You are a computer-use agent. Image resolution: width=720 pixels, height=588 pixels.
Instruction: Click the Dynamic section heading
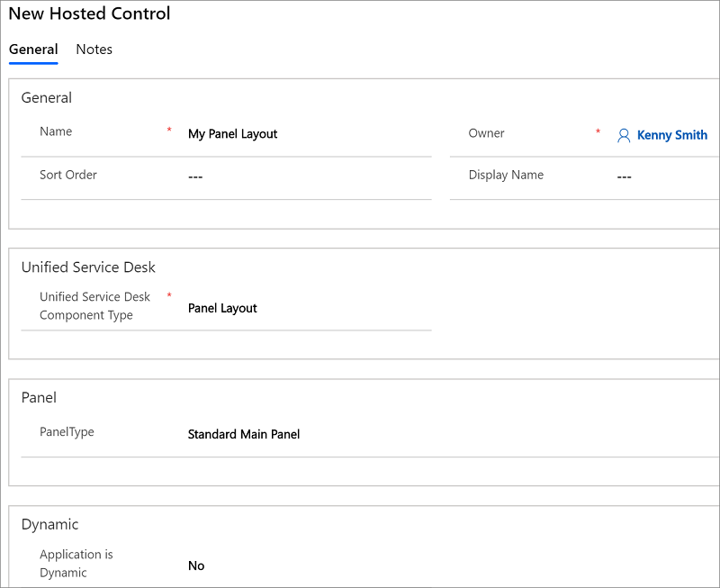point(49,524)
